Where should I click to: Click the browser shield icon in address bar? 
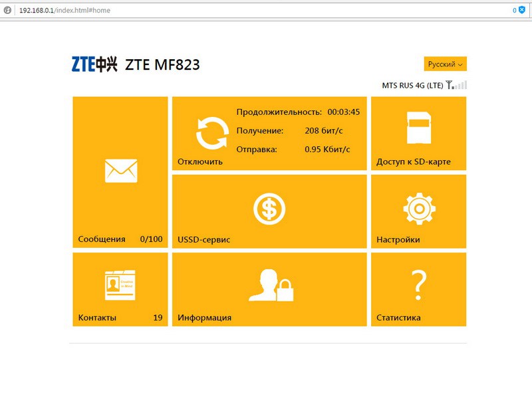click(x=521, y=10)
